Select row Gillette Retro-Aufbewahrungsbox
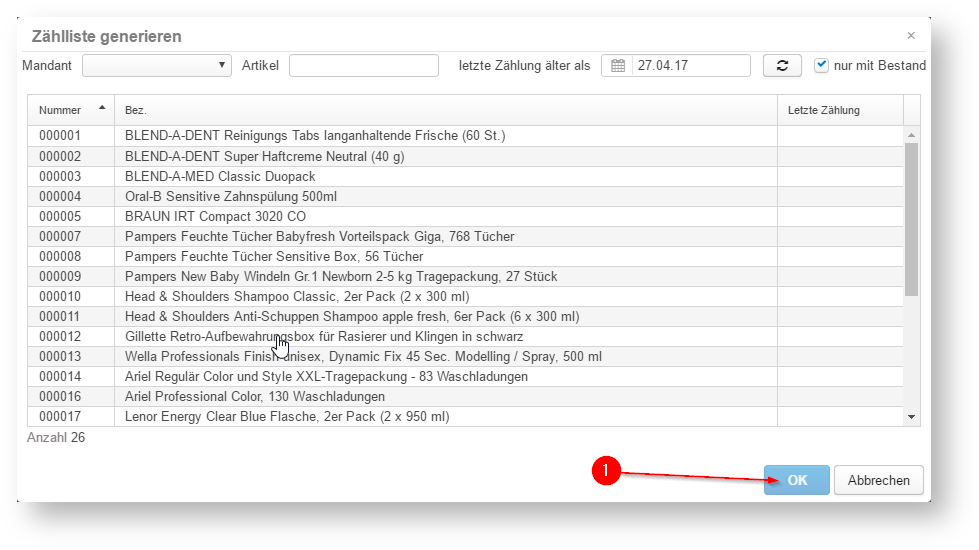The image size is (979, 550). [465, 336]
